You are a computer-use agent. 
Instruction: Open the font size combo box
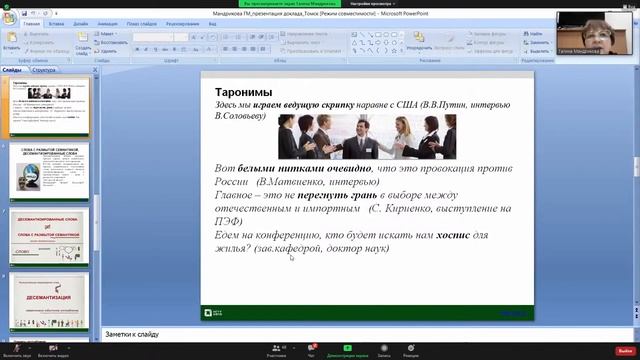pos(181,37)
